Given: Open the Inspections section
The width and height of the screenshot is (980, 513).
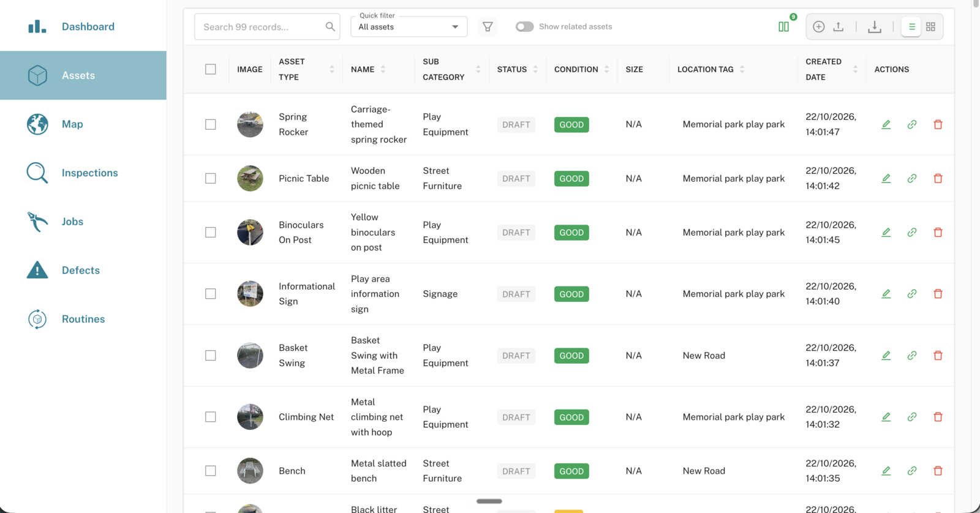Looking at the screenshot, I should [x=83, y=173].
